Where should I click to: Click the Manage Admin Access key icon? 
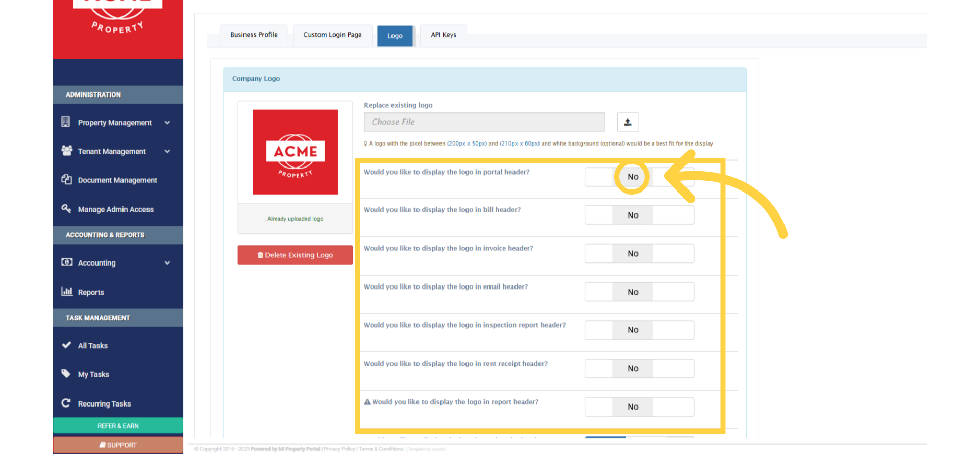tap(66, 208)
